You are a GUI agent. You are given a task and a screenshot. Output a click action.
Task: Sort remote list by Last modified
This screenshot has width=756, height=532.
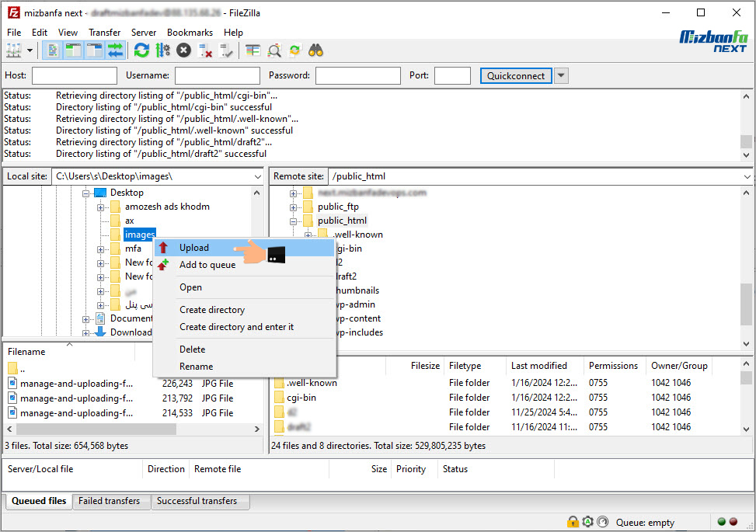(x=545, y=366)
